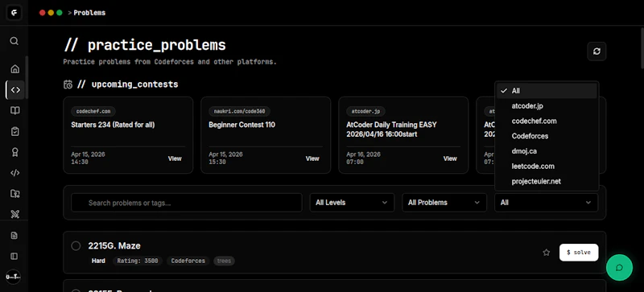This screenshot has width=644, height=292.
Task: Star the 2215G. Maze problem
Action: 547,253
